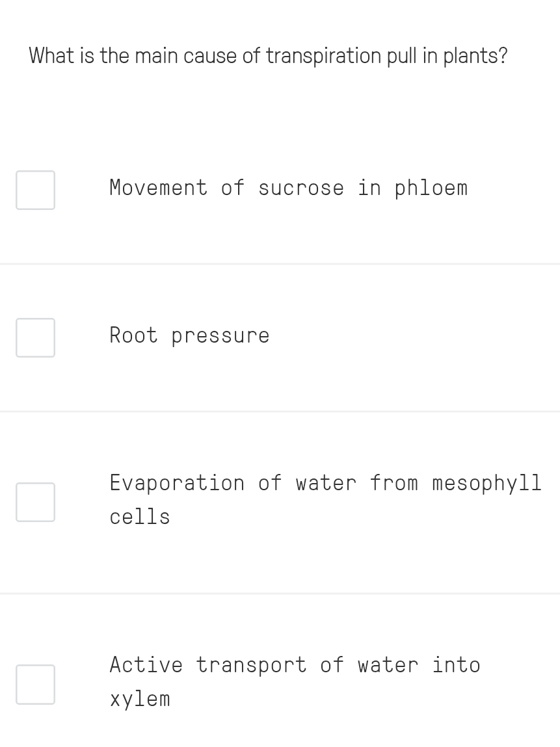Click the answer text Movement of sucrose in phloem
The width and height of the screenshot is (560, 747).
[288, 189]
